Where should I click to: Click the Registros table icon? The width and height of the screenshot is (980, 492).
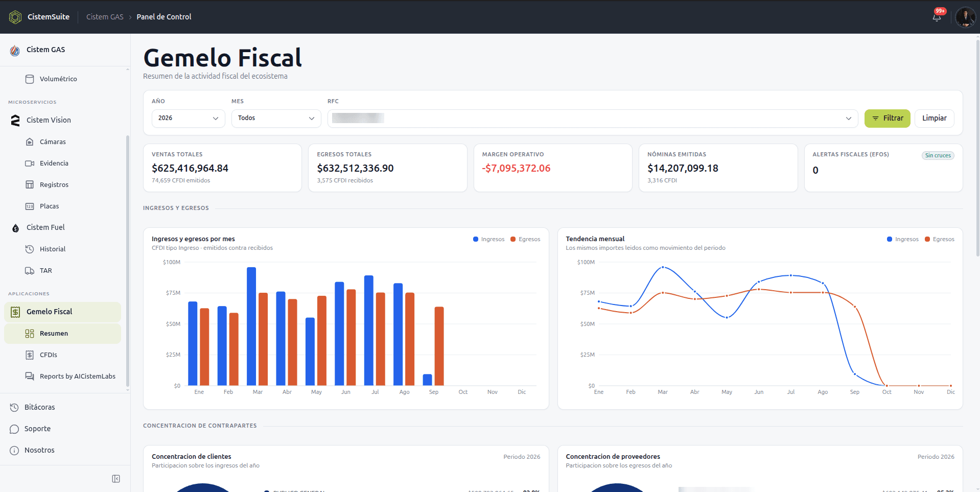[x=30, y=185]
